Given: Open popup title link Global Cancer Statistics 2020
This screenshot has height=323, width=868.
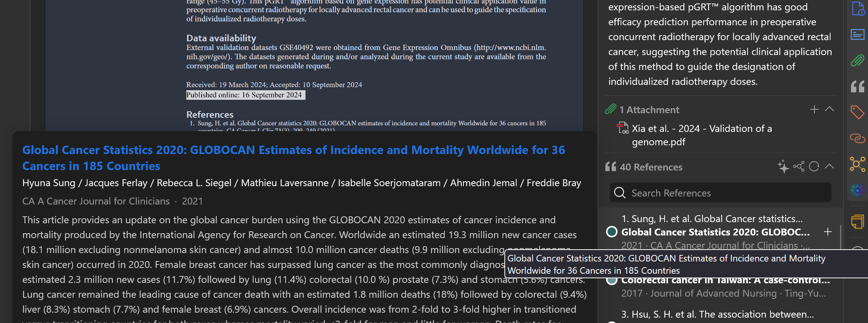Looking at the screenshot, I should [x=293, y=158].
